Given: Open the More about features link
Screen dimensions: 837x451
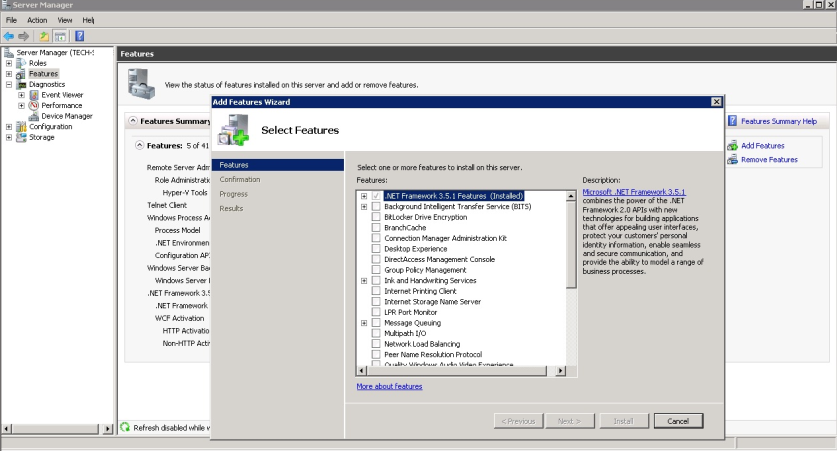Looking at the screenshot, I should click(x=389, y=386).
